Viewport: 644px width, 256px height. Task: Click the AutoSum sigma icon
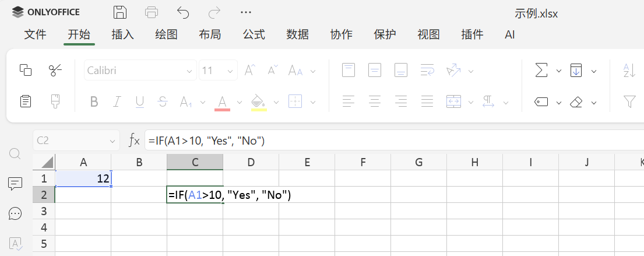(x=541, y=71)
